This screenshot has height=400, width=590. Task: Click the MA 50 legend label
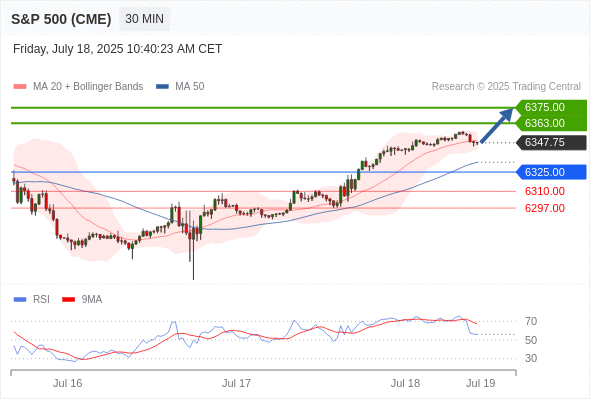(190, 87)
